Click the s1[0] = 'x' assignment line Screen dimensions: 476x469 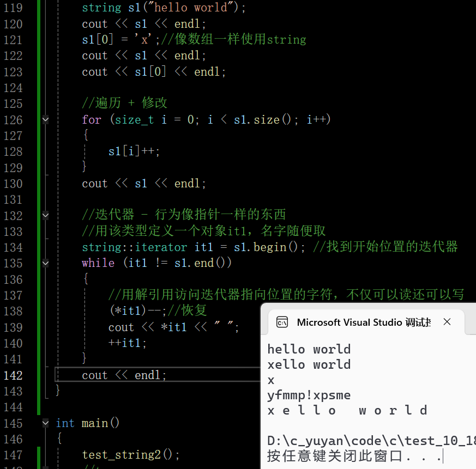point(120,39)
